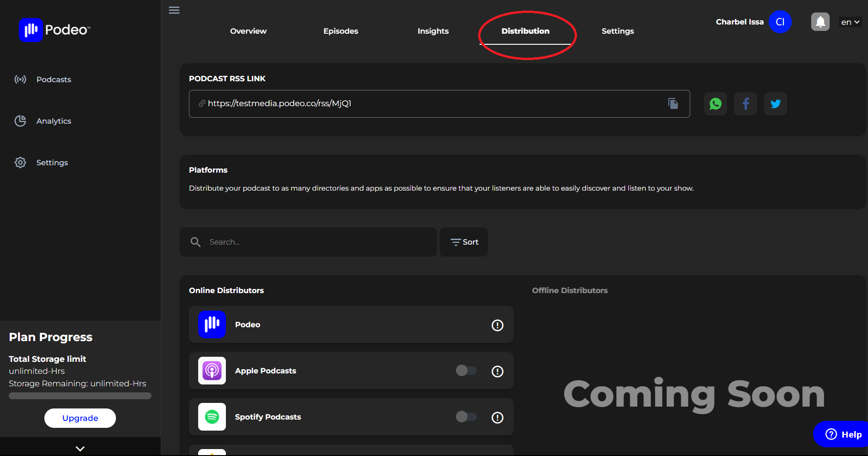Enable the Spotify Podcasts toggle
The height and width of the screenshot is (456, 868).
[466, 417]
